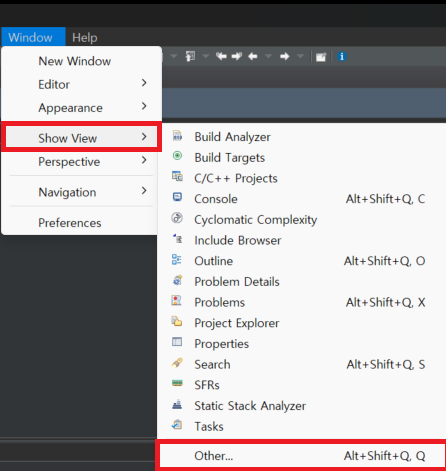Click the Problem Details icon
The width and height of the screenshot is (446, 471).
click(x=177, y=280)
